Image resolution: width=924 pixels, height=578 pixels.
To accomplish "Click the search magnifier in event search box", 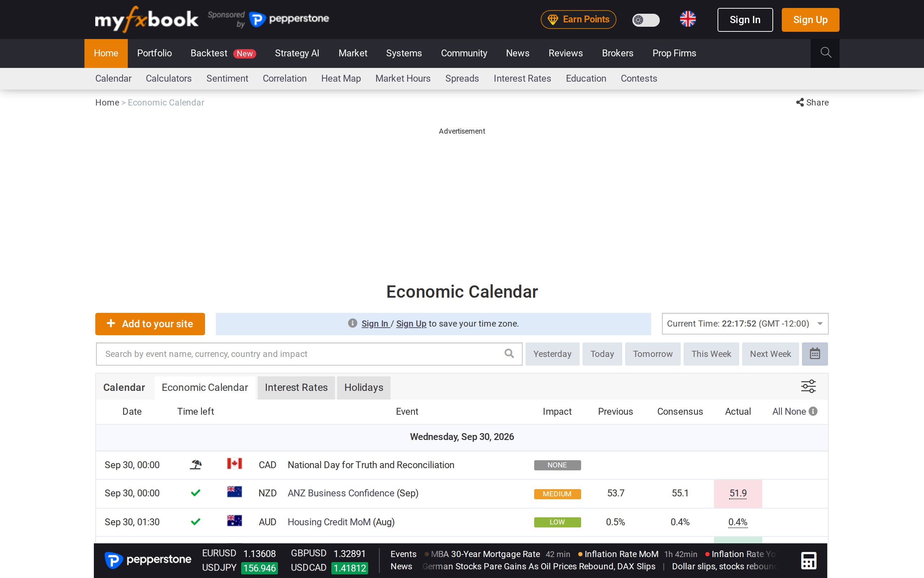I will tap(509, 354).
